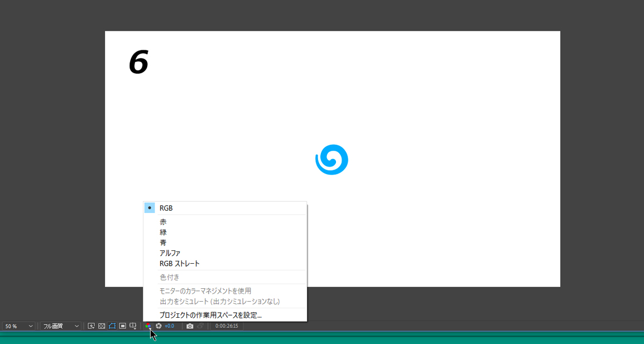Select the RGB channel option
This screenshot has height=344, width=644.
pyautogui.click(x=166, y=208)
